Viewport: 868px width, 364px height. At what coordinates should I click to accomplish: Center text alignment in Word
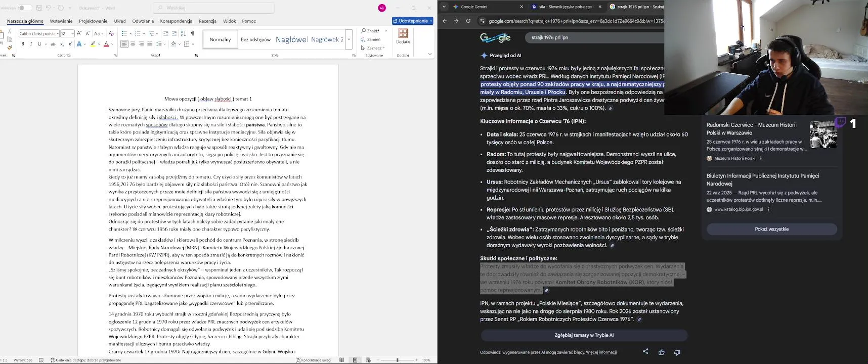coord(133,44)
